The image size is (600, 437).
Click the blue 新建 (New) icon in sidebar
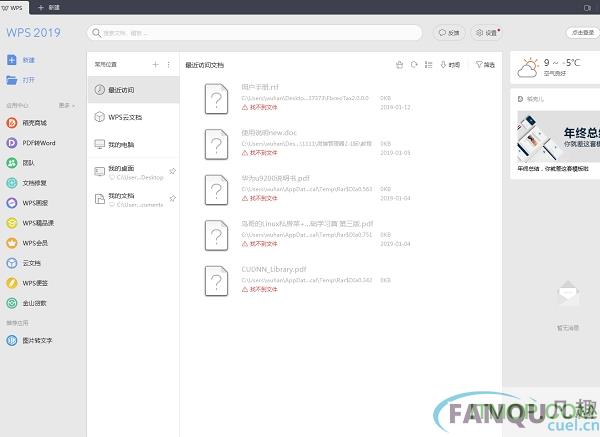pos(12,60)
